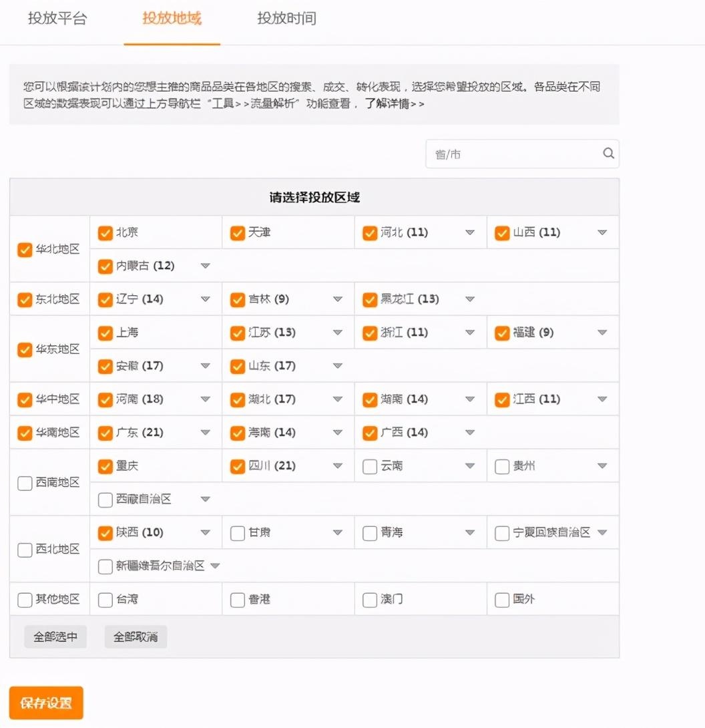Click the 全部取消 button
This screenshot has width=705, height=728.
(x=136, y=636)
